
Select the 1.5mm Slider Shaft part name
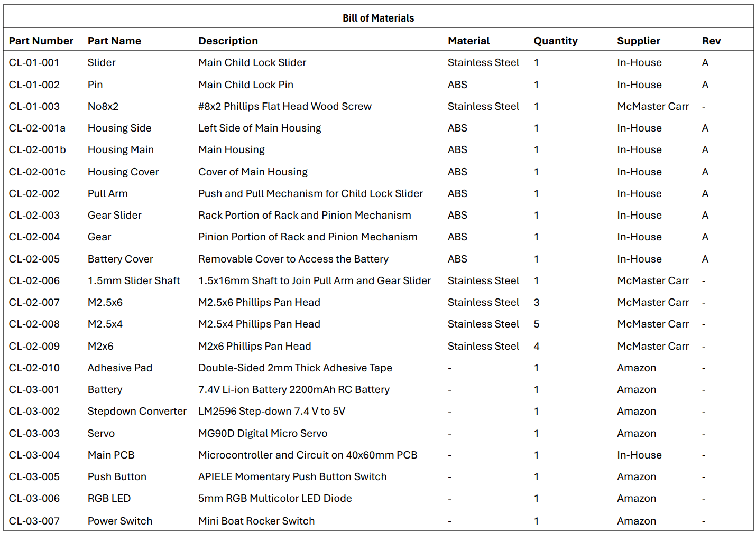coord(134,280)
